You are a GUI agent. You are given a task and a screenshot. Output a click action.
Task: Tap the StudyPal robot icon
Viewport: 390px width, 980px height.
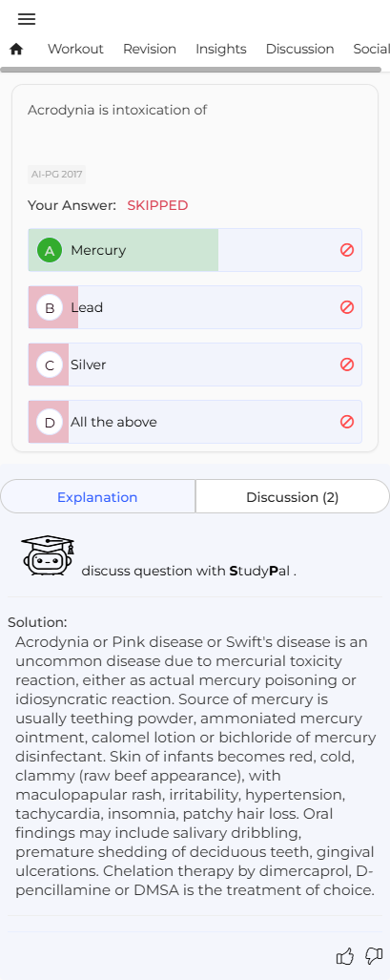coord(48,555)
